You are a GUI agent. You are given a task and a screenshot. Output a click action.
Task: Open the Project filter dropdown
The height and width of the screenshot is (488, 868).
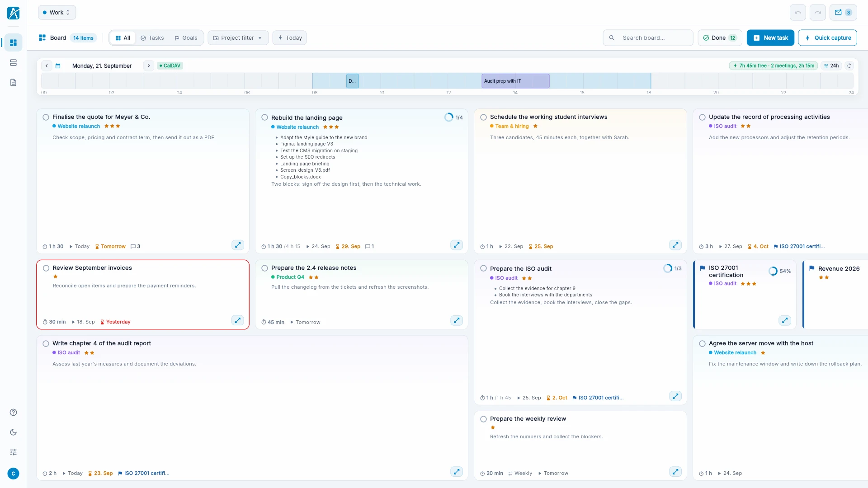point(238,38)
